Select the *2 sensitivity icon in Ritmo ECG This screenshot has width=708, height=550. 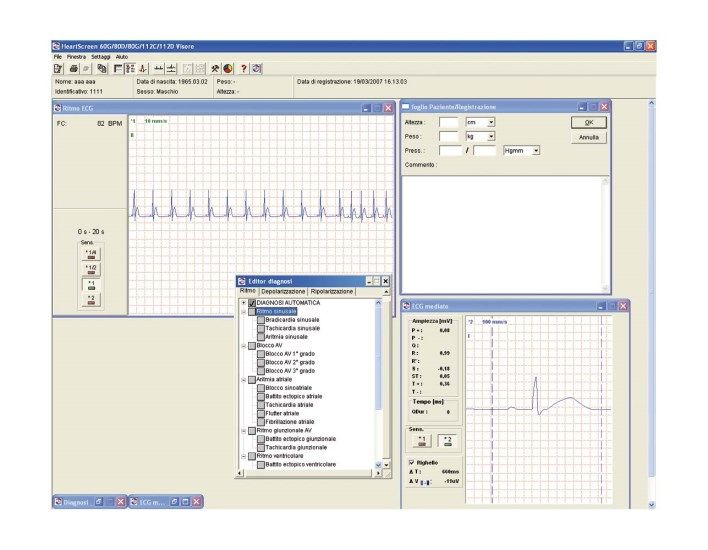90,300
